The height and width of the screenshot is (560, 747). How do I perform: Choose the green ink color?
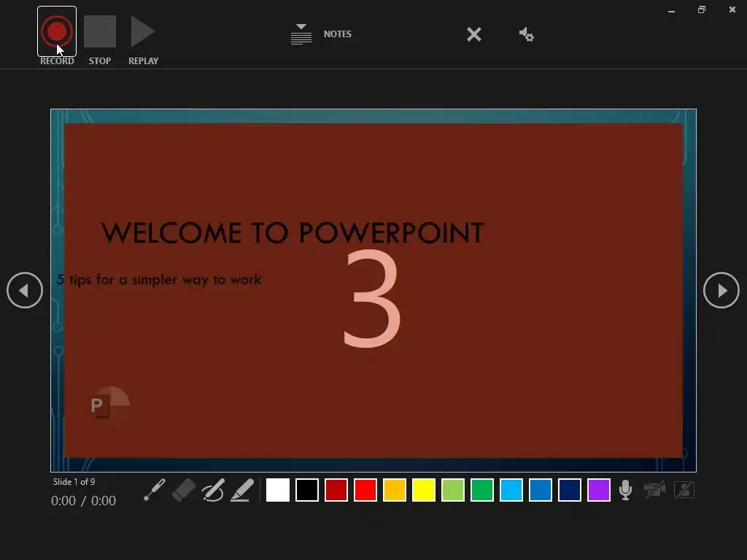point(482,490)
